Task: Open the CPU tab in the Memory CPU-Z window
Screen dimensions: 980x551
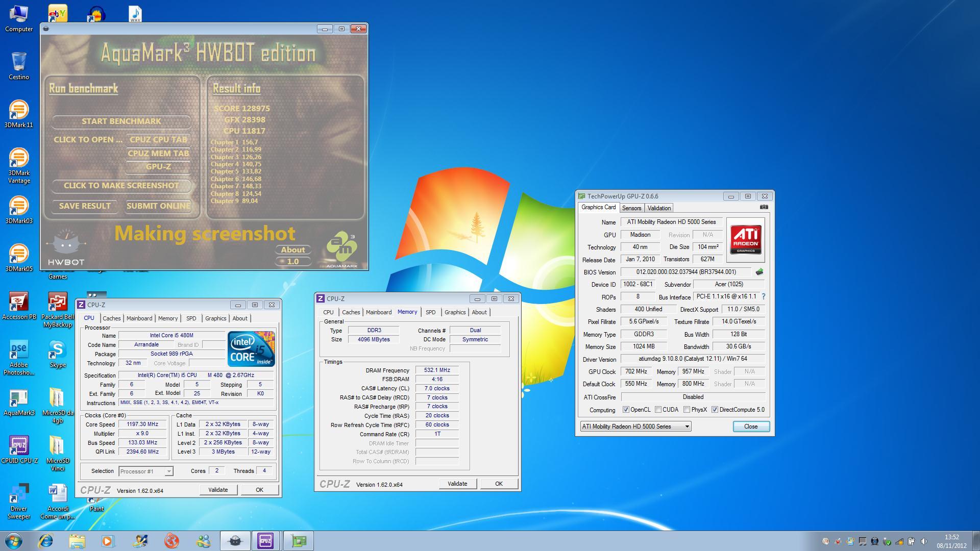Action: 328,312
